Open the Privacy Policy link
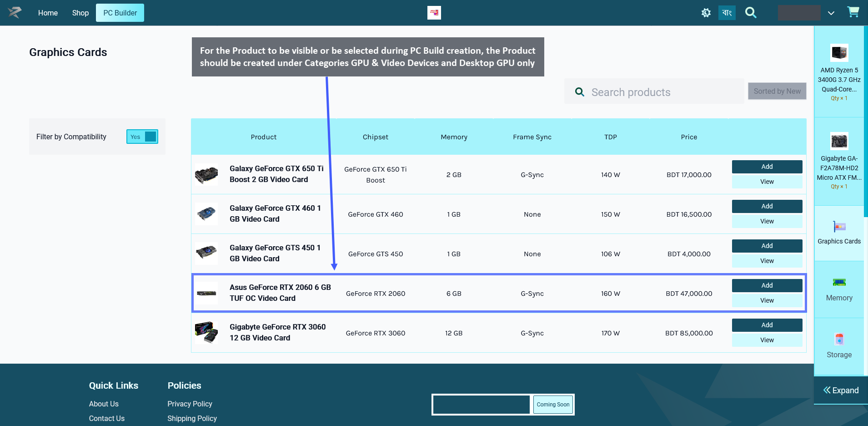Screen dimensions: 868x426 (x=190, y=404)
